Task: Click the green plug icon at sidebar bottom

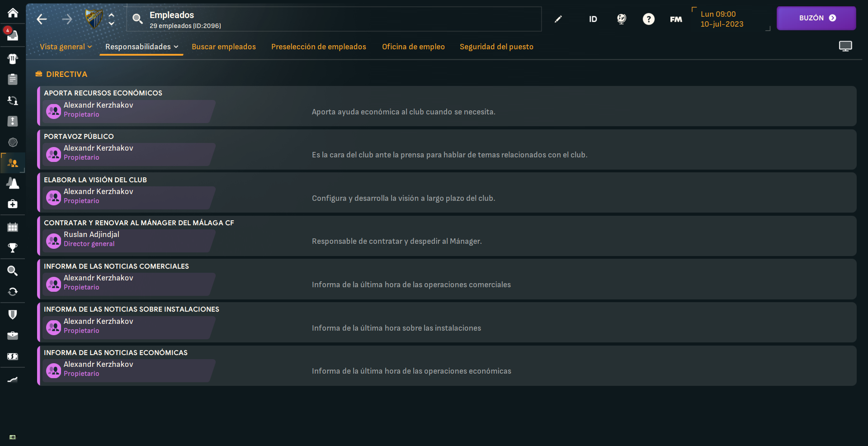Action: (x=13, y=437)
